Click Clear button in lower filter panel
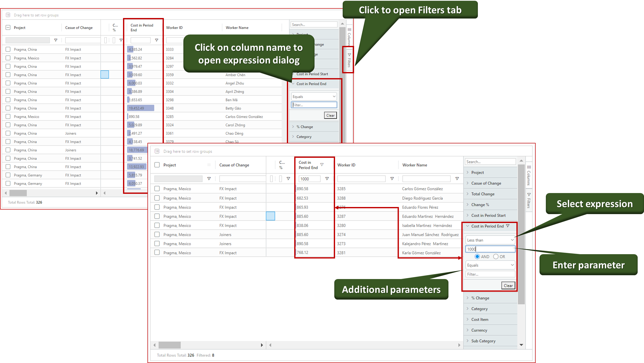This screenshot has height=363, width=644. point(508,285)
